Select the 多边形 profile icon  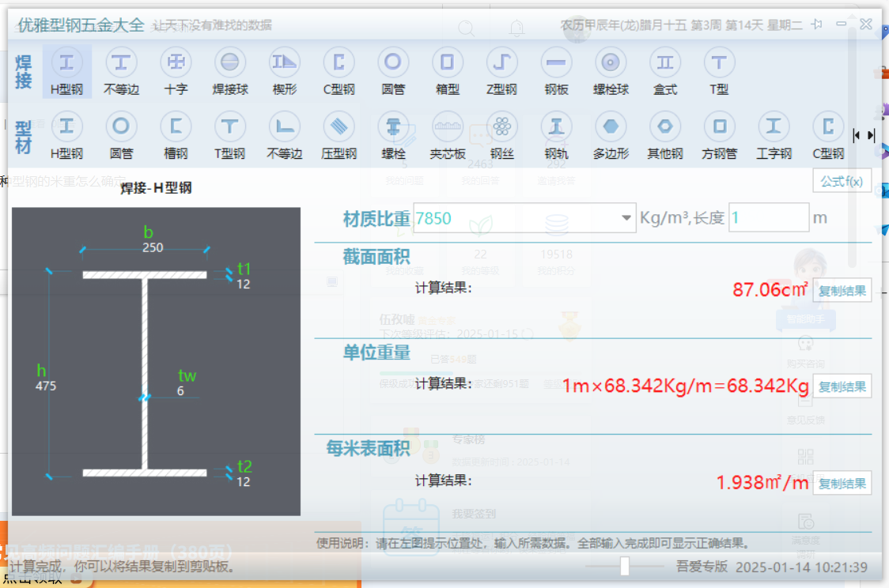611,136
